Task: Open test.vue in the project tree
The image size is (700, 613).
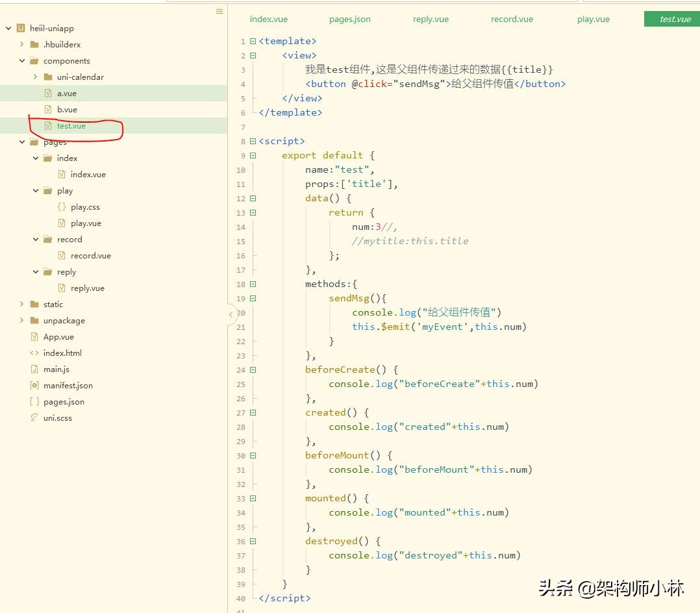Action: click(x=71, y=126)
